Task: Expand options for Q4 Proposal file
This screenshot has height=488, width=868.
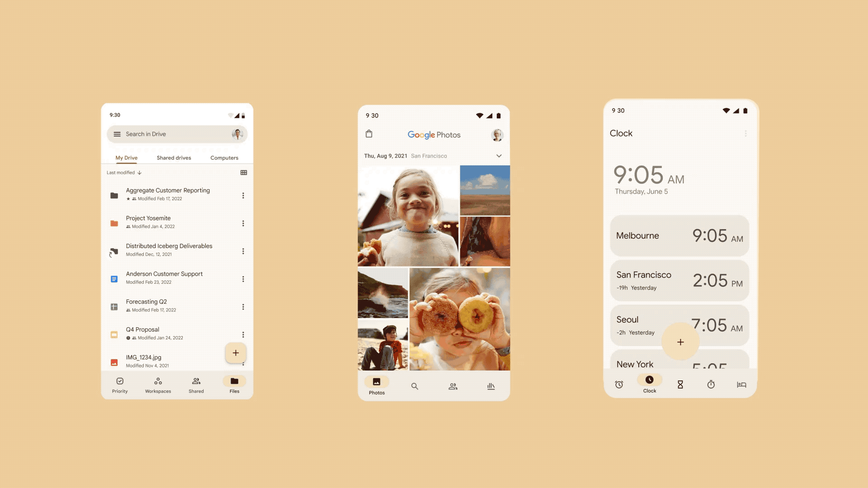Action: (243, 333)
